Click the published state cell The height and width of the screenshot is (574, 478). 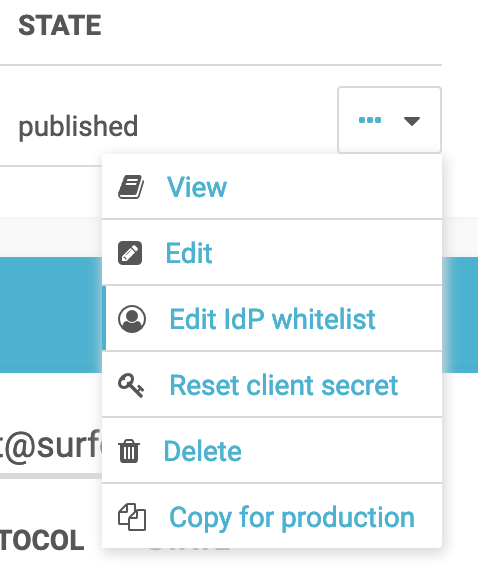click(x=78, y=126)
